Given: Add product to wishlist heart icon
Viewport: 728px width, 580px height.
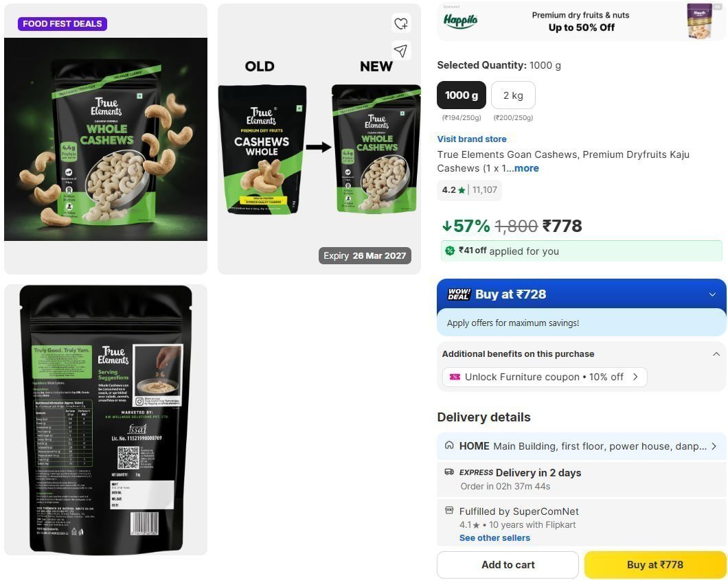Looking at the screenshot, I should (x=400, y=23).
